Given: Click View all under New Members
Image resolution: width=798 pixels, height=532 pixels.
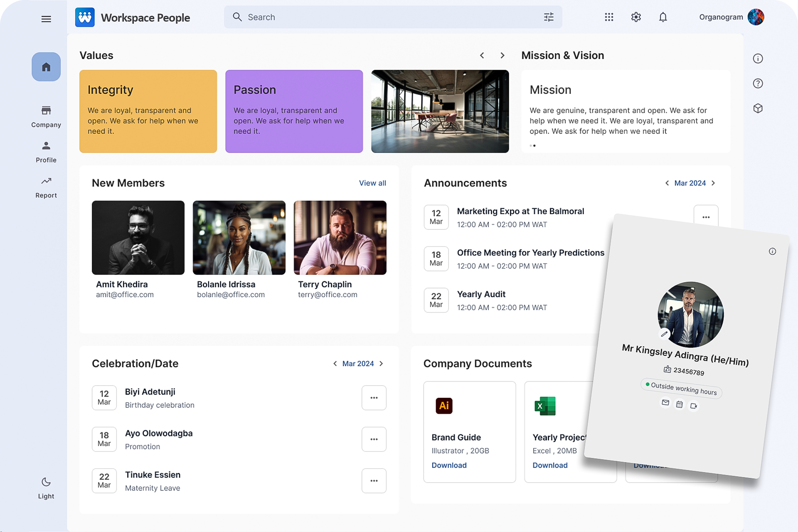Looking at the screenshot, I should click(x=372, y=183).
